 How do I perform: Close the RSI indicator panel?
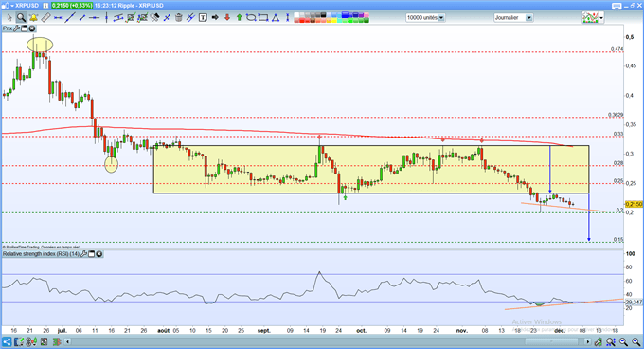pos(99,254)
